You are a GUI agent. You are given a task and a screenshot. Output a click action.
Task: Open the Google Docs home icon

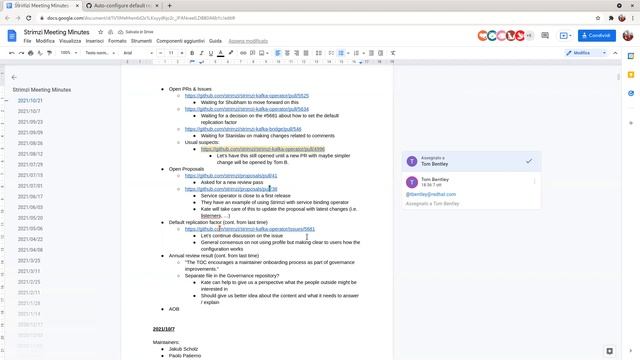[x=12, y=36]
